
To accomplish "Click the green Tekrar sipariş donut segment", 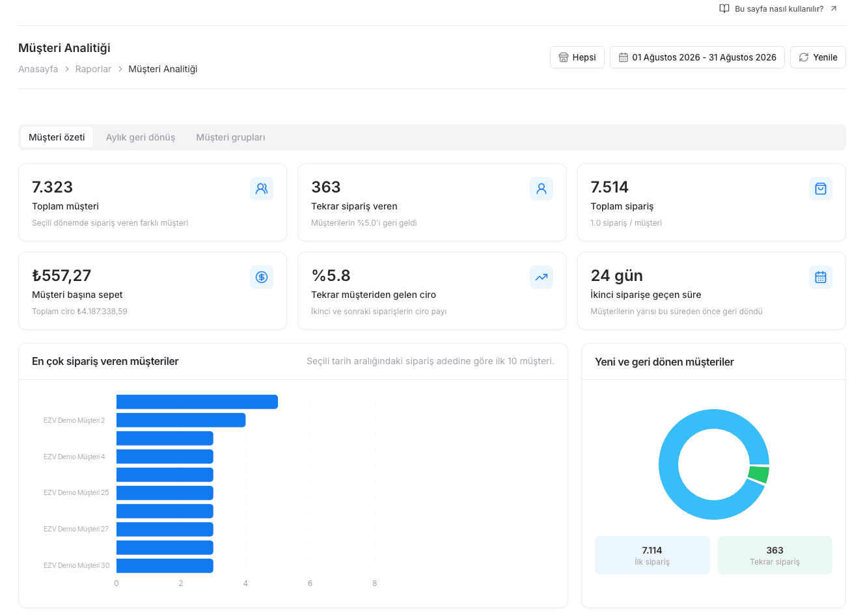I will (x=759, y=474).
